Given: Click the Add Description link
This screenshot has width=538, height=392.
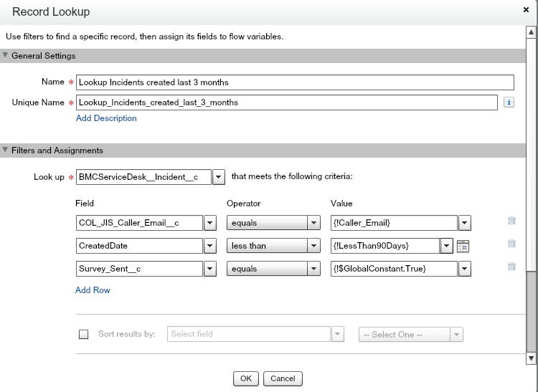Looking at the screenshot, I should tap(106, 118).
